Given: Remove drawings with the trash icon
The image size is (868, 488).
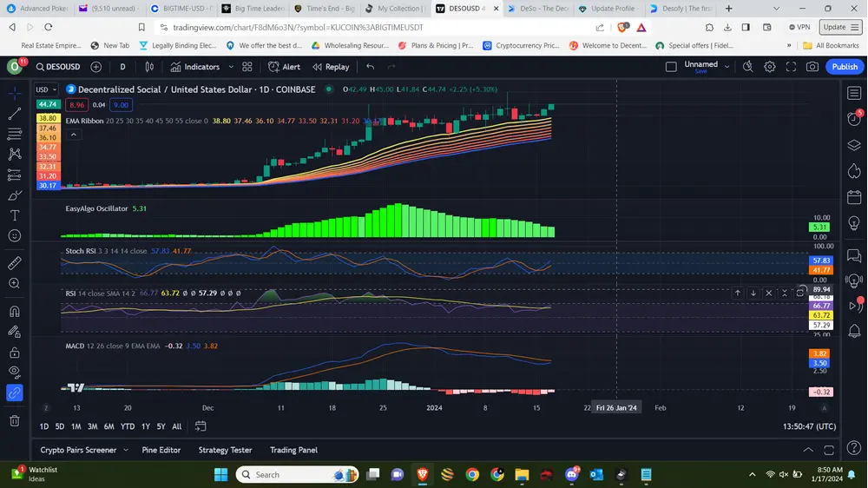Looking at the screenshot, I should tap(15, 421).
